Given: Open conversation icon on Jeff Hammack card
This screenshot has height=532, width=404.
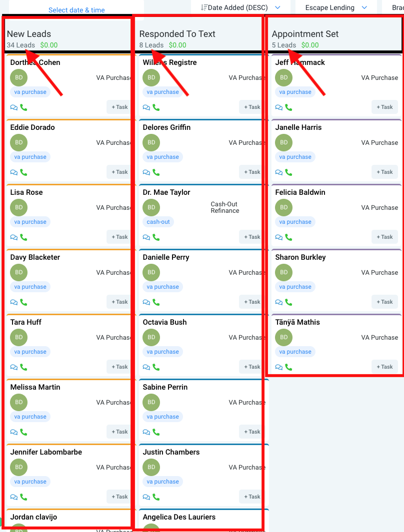Looking at the screenshot, I should (279, 107).
